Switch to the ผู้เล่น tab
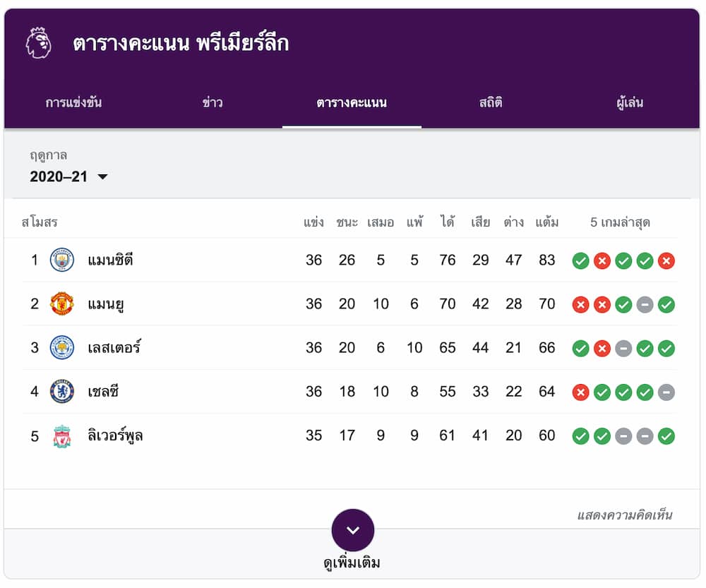This screenshot has width=706, height=588. 630,102
